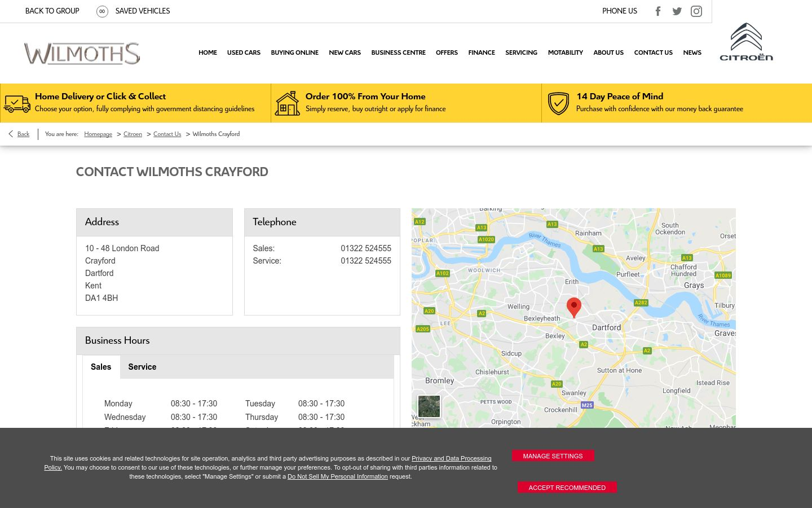Screen dimensions: 812x508
Task: Click the Wilmoths logo
Action: click(x=82, y=54)
